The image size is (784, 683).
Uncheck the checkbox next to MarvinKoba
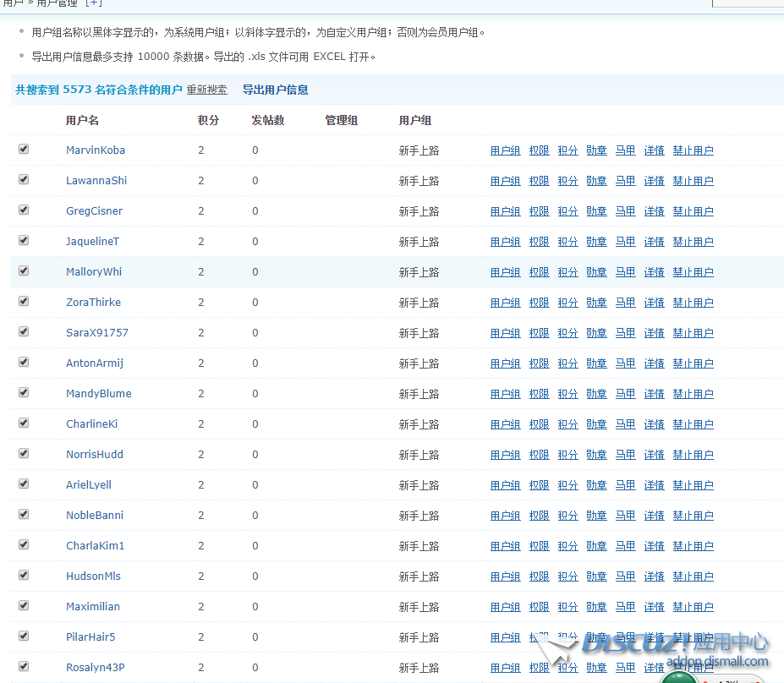point(24,149)
